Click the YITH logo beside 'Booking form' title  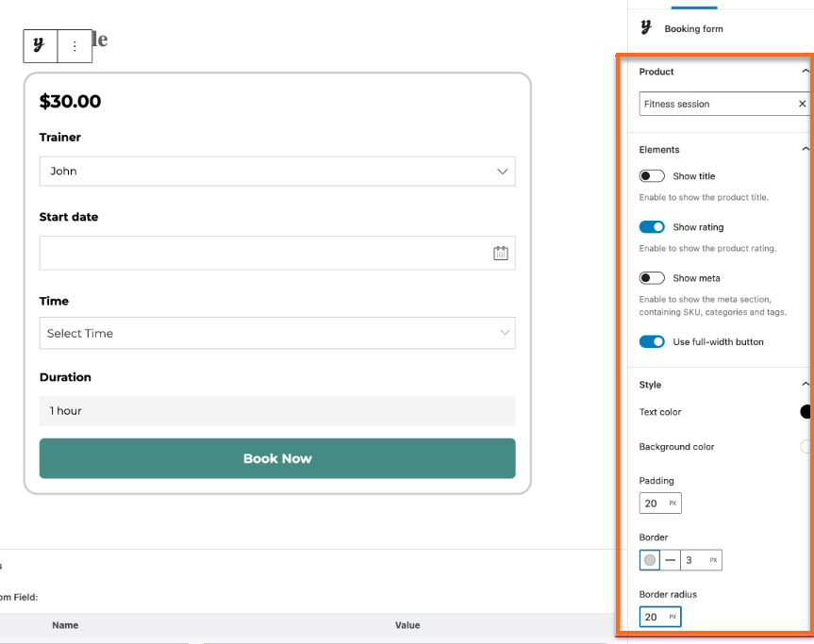pos(645,27)
